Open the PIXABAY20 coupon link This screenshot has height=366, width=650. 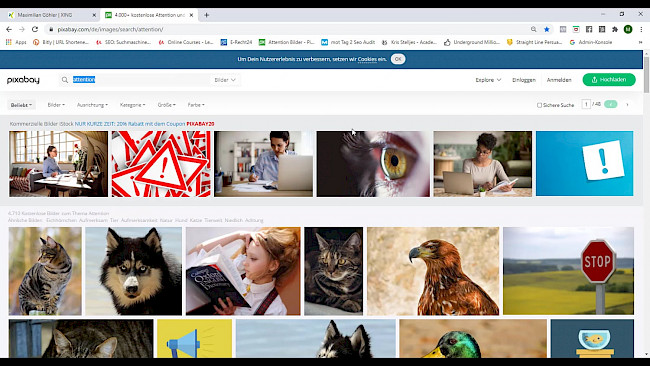coord(200,124)
